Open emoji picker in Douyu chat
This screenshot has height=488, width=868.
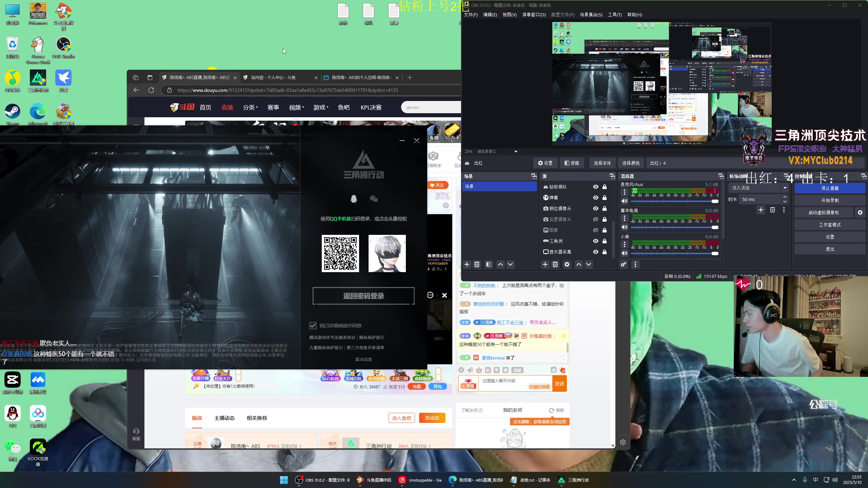pos(461,370)
